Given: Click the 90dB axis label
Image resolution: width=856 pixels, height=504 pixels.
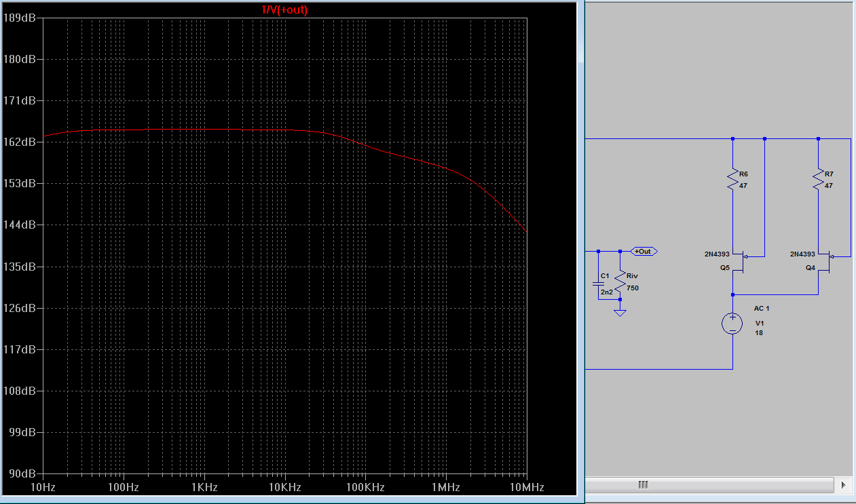Looking at the screenshot, I should tap(22, 473).
